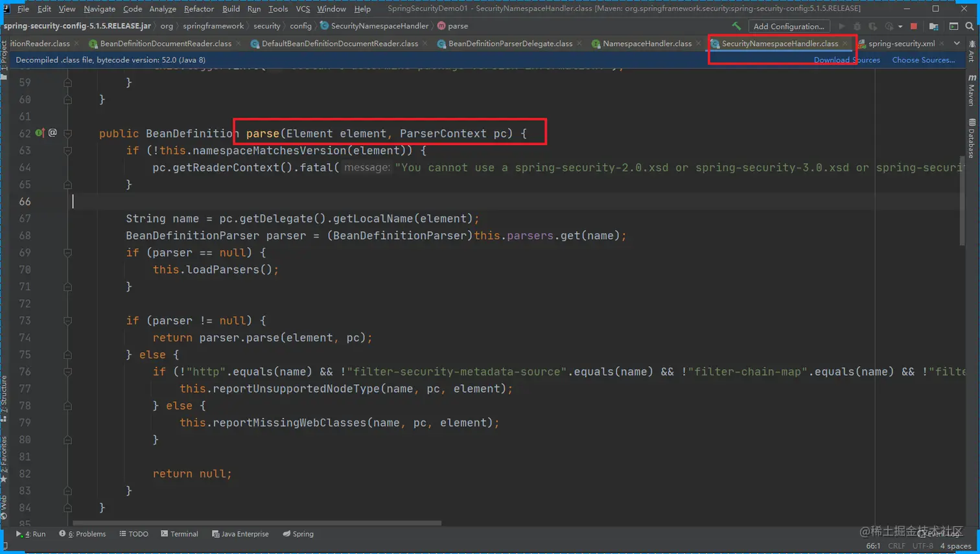Open the File menu
This screenshot has height=554, width=980.
coord(23,9)
